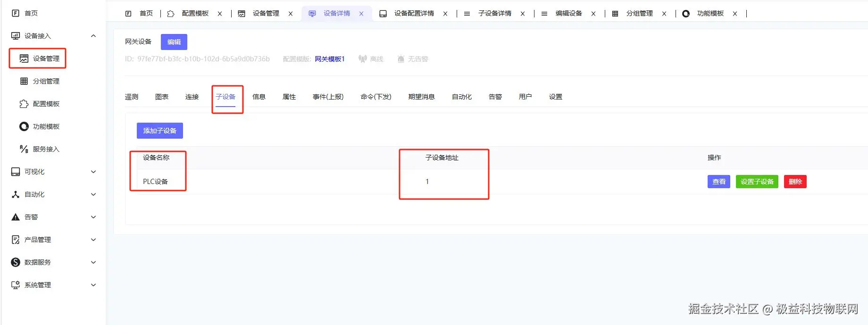868x325 pixels.
Task: Click the 设备管理 tab image icon
Action: (242, 14)
